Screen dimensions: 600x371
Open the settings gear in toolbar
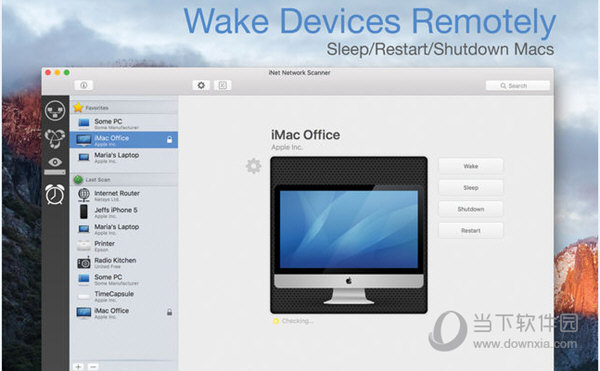click(201, 85)
